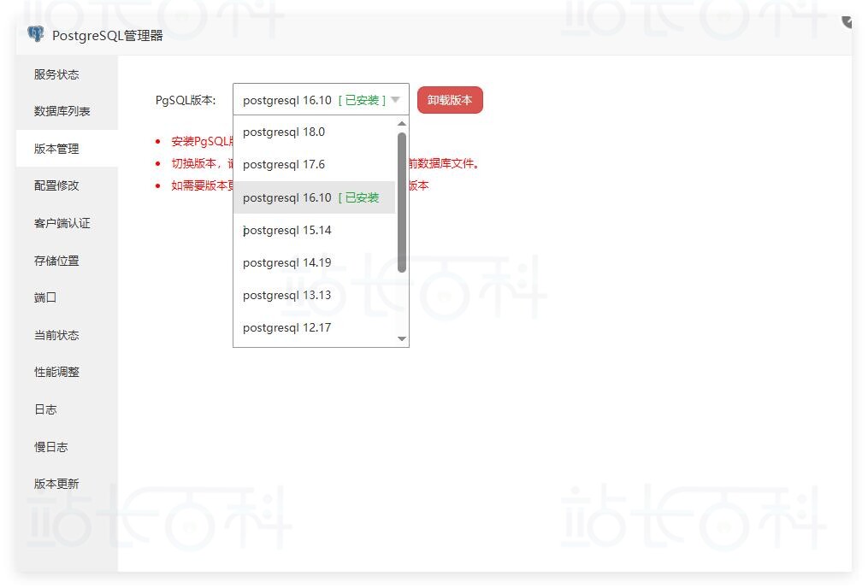Open the 数据库列表 sidebar tab
Viewport: 868px width, 588px height.
tap(67, 111)
